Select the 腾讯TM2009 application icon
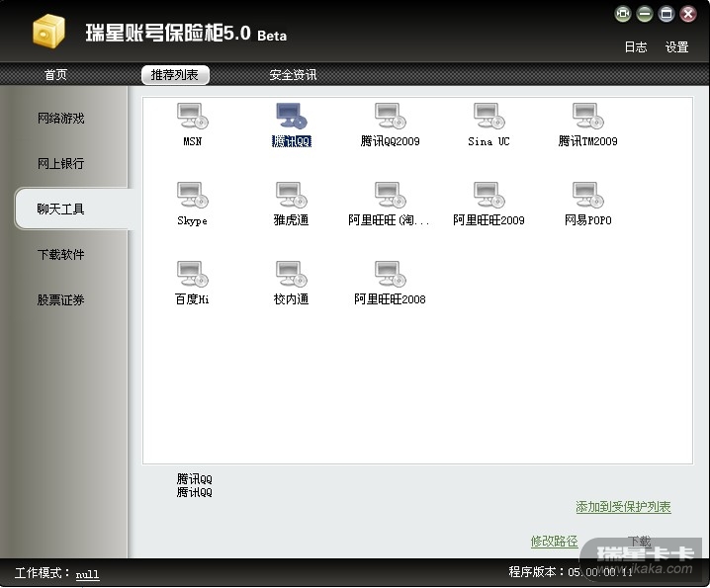 (587, 116)
